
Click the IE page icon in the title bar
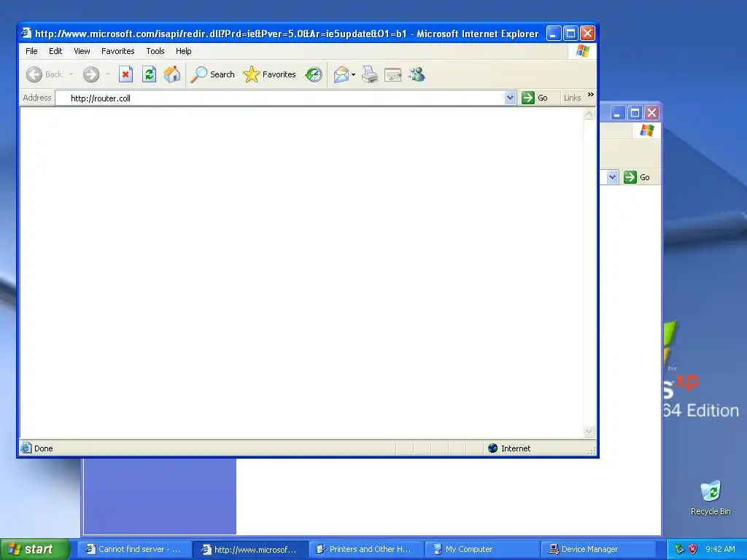(26, 33)
